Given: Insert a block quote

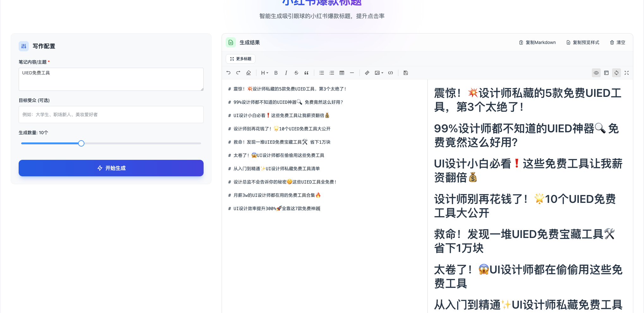Looking at the screenshot, I should coord(306,73).
